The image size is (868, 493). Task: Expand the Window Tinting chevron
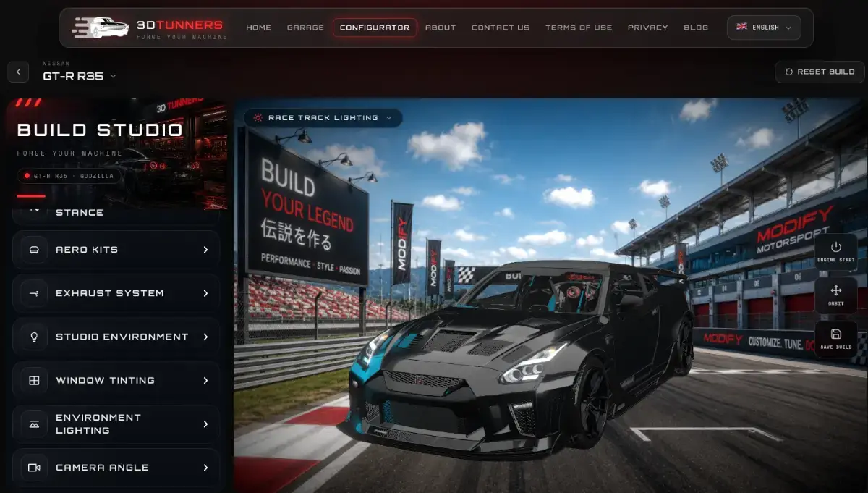coord(205,380)
